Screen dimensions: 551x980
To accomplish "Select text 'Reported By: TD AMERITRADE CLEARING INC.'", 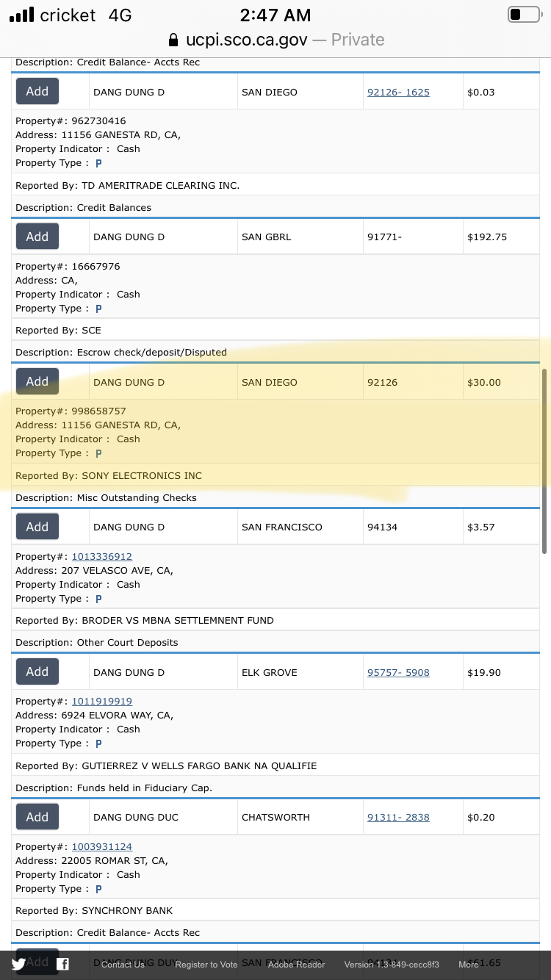I will [x=128, y=185].
